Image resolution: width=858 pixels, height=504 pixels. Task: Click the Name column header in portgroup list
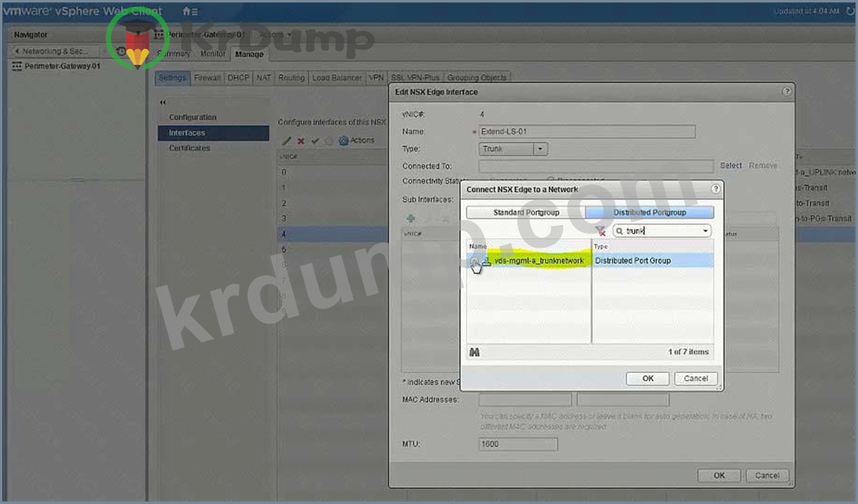click(529, 246)
